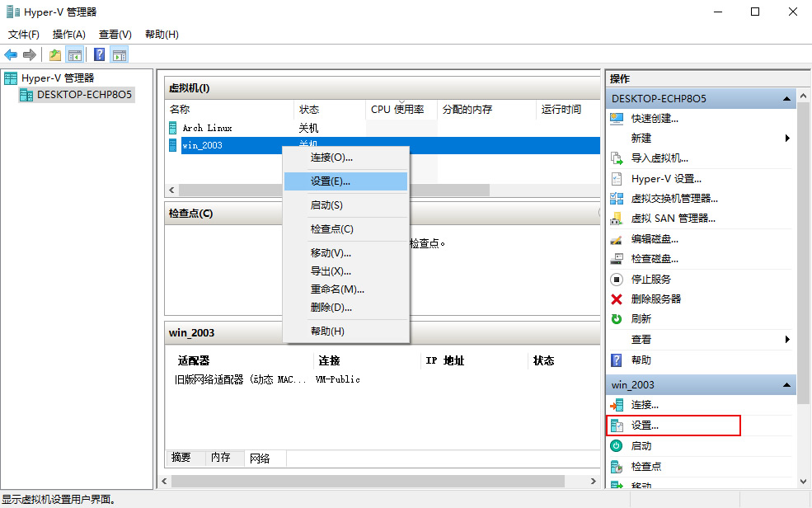Click the Virtual SAN Manager icon
812x508 pixels.
[617, 219]
